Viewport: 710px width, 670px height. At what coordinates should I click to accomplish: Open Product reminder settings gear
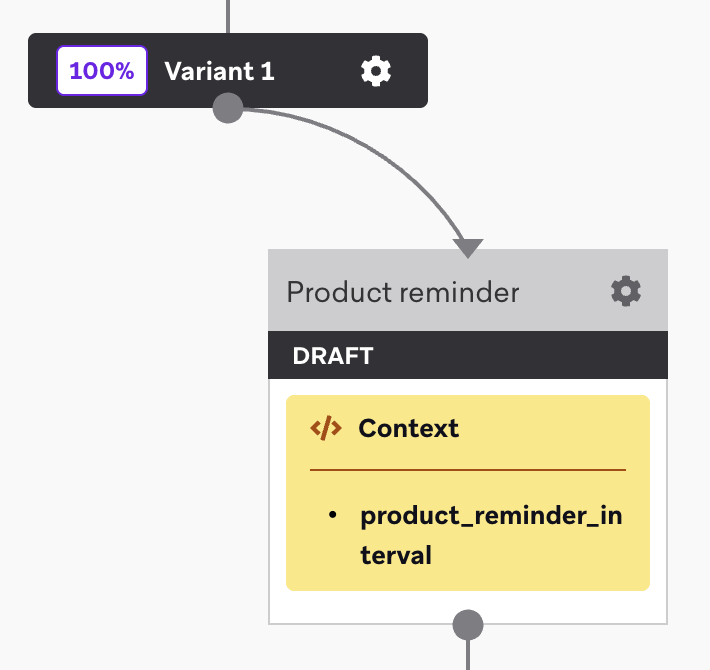pyautogui.click(x=626, y=291)
